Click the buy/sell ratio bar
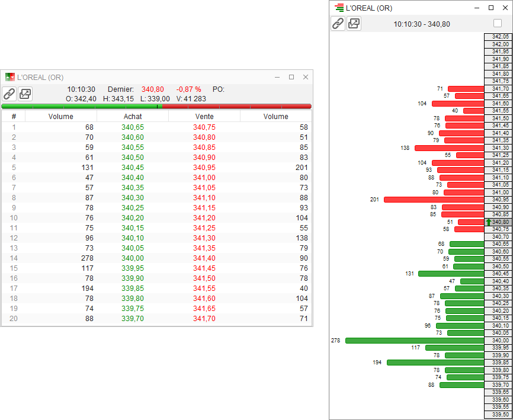Screen dimensions: 513x420 [x=156, y=106]
